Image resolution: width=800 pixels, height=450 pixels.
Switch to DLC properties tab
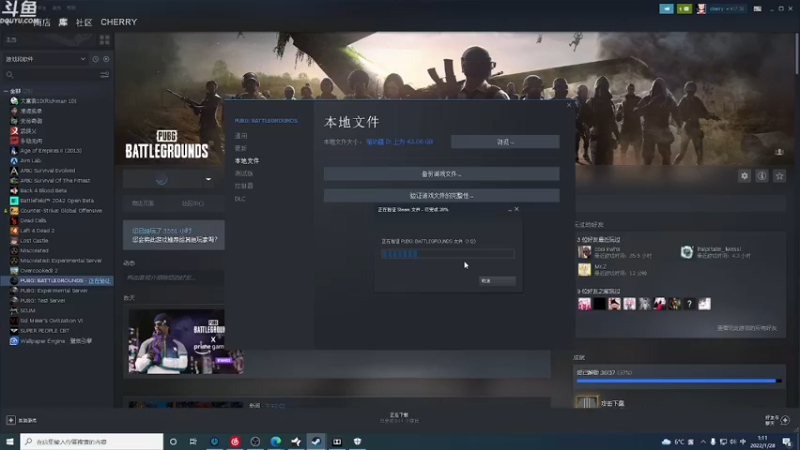[240, 198]
